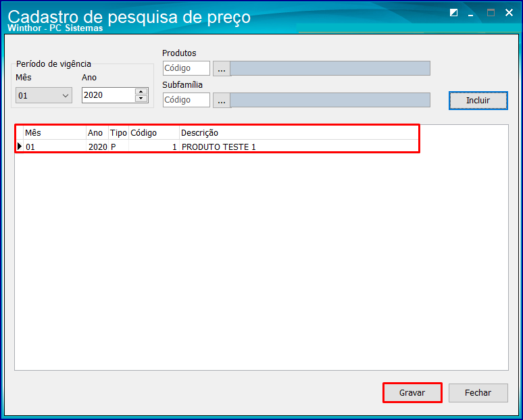Image resolution: width=523 pixels, height=420 pixels.
Task: Click the Produtos description display field
Action: tap(330, 68)
